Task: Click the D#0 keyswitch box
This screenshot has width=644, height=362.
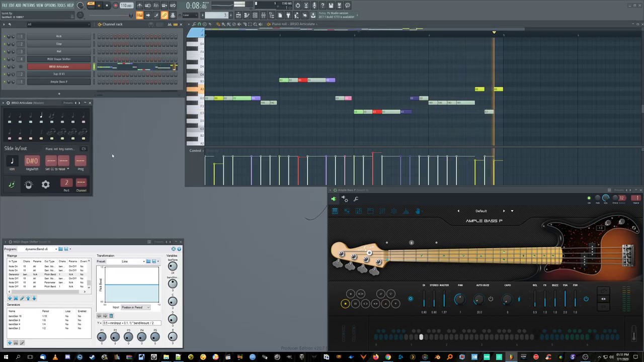Action: 32,161
